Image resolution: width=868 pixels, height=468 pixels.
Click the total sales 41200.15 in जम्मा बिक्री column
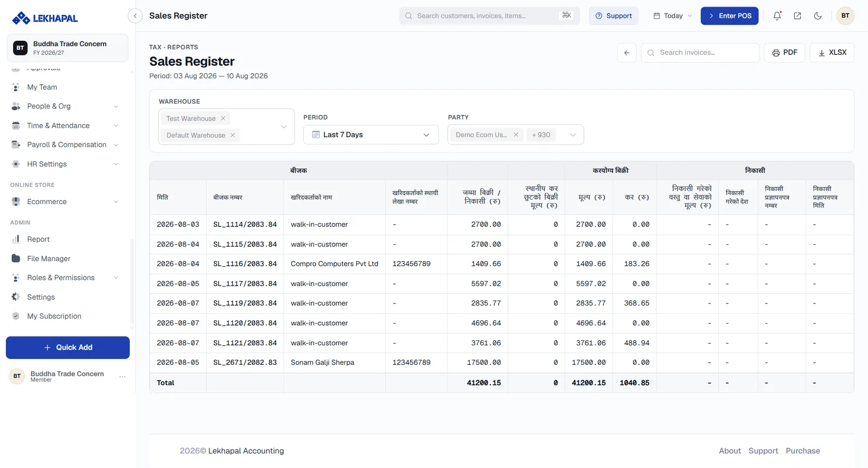(x=484, y=383)
